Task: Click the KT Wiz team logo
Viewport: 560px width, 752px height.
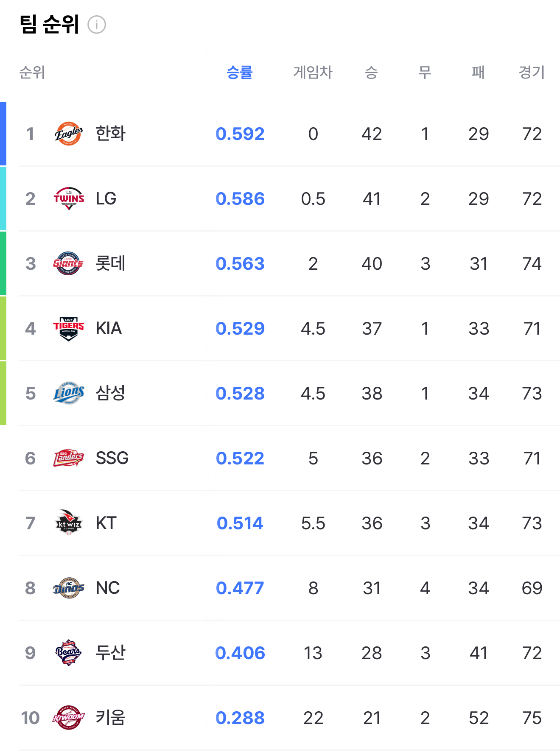Action: click(69, 523)
